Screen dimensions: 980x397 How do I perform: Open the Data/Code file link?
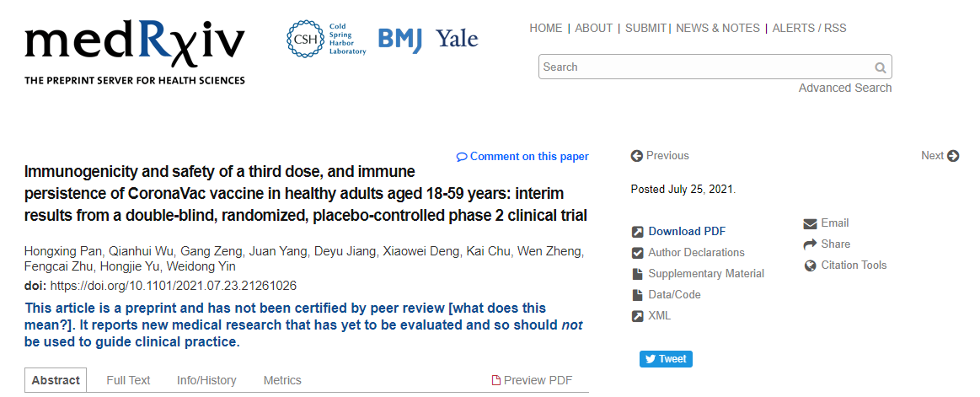[x=674, y=295]
